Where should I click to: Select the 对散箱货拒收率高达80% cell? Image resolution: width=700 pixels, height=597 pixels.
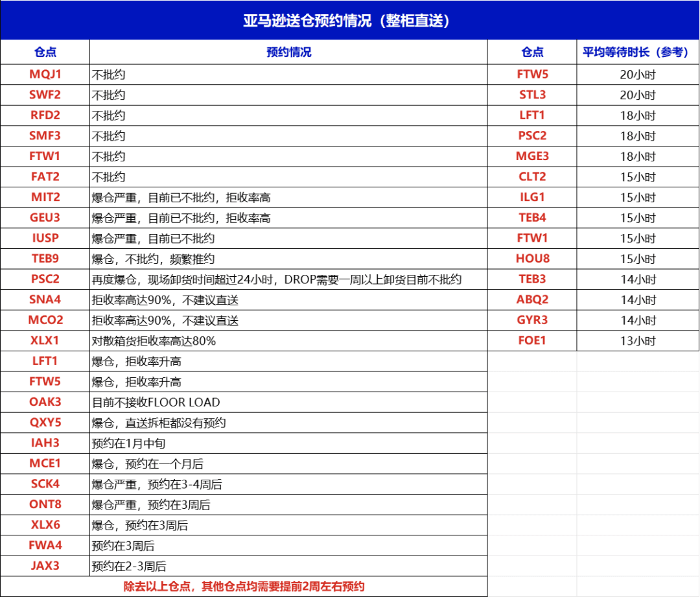coord(288,341)
